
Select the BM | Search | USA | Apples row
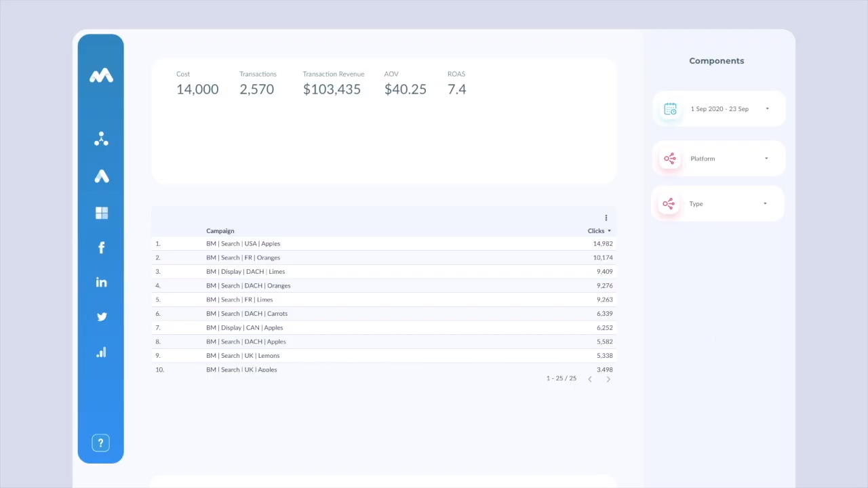243,243
